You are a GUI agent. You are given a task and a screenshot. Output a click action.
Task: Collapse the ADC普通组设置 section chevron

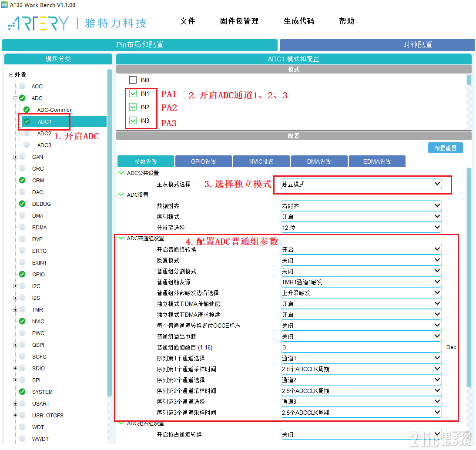(x=121, y=238)
